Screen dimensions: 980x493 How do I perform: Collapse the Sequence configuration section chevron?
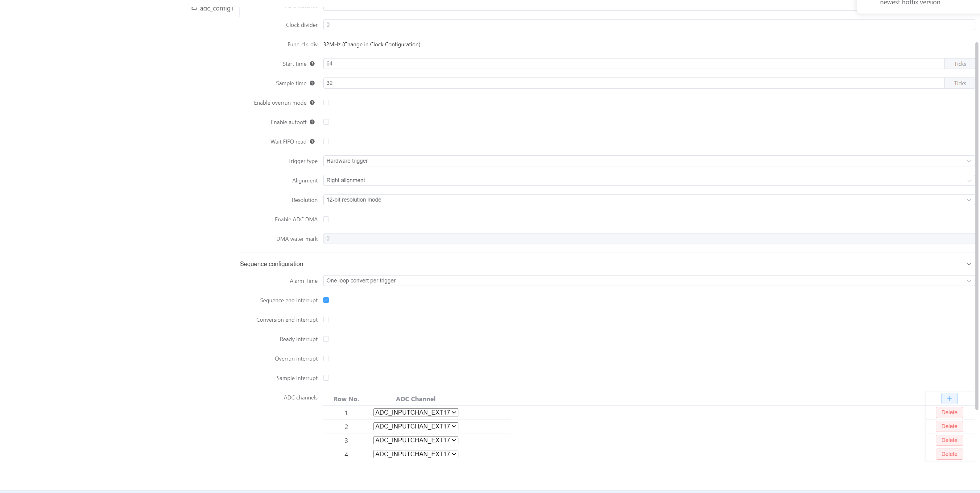[x=969, y=264]
